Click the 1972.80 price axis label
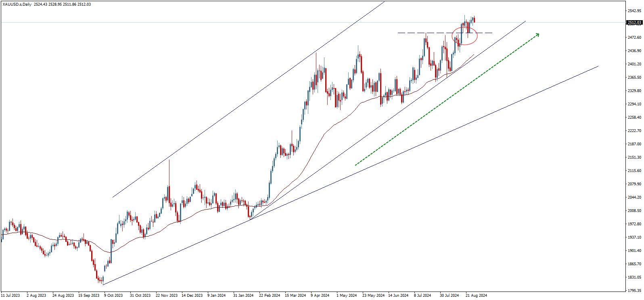 click(635, 224)
